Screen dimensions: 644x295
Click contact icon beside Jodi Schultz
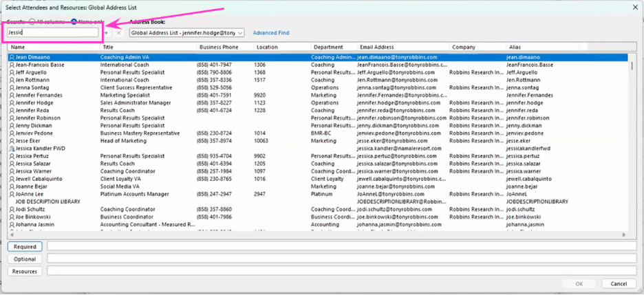click(12, 209)
